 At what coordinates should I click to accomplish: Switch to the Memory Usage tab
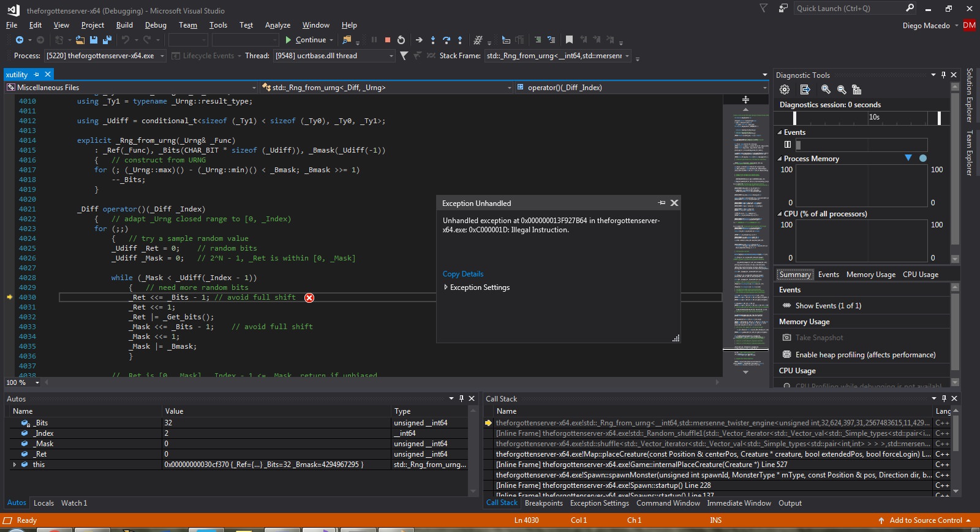pyautogui.click(x=871, y=275)
